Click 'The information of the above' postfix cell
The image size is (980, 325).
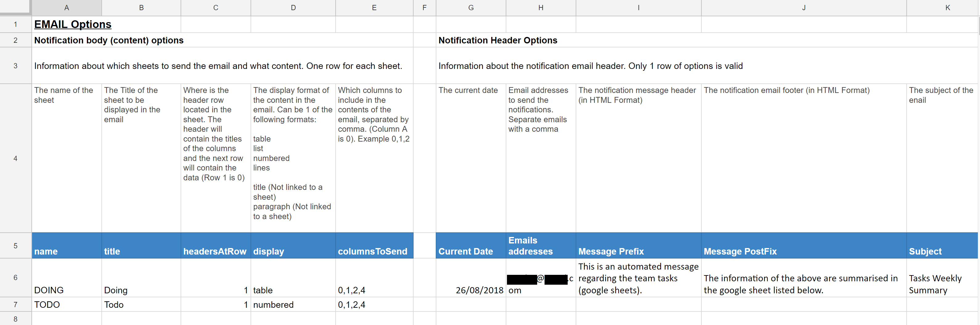(804, 278)
